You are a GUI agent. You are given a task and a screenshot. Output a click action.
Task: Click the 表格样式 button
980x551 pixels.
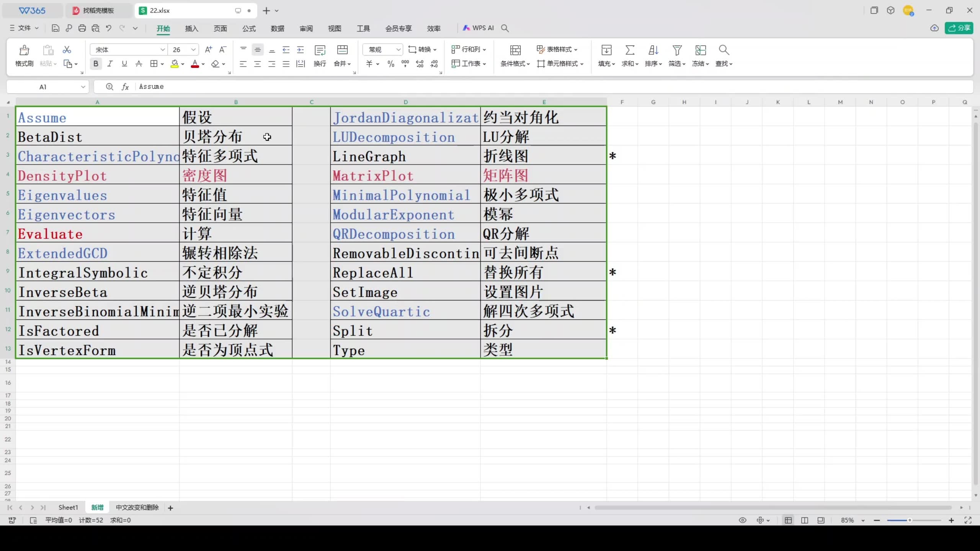[x=557, y=49]
